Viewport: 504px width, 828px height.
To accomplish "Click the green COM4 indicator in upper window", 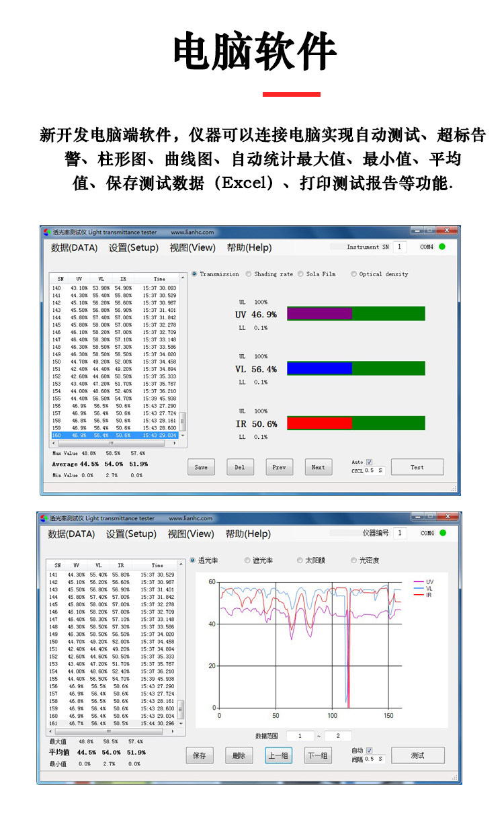I will 442,247.
